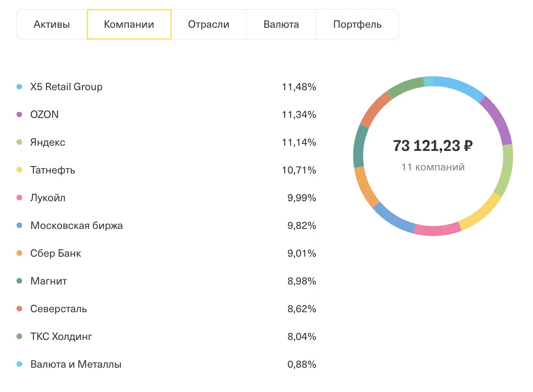This screenshot has width=533, height=392.
Task: Click the purple dot beside OZON
Action: (x=19, y=114)
